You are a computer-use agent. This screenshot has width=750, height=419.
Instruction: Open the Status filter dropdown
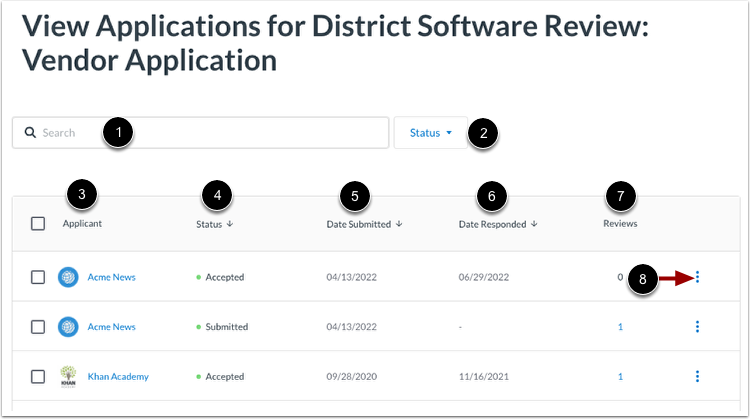[x=430, y=132]
